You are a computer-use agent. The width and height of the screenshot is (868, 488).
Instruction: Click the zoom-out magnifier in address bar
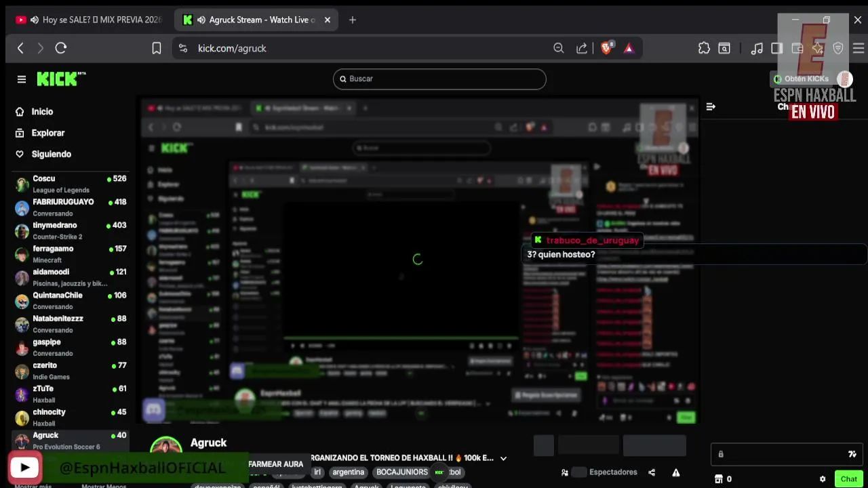click(559, 48)
